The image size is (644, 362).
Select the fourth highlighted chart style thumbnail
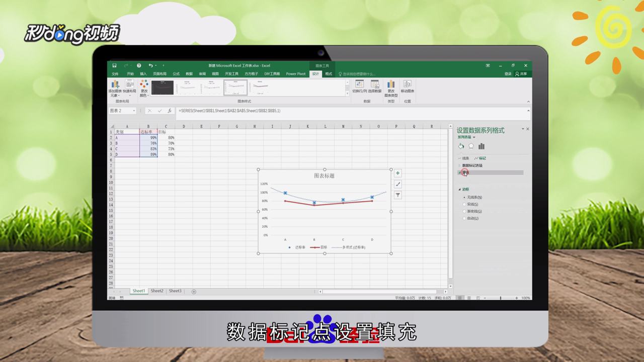click(x=235, y=87)
